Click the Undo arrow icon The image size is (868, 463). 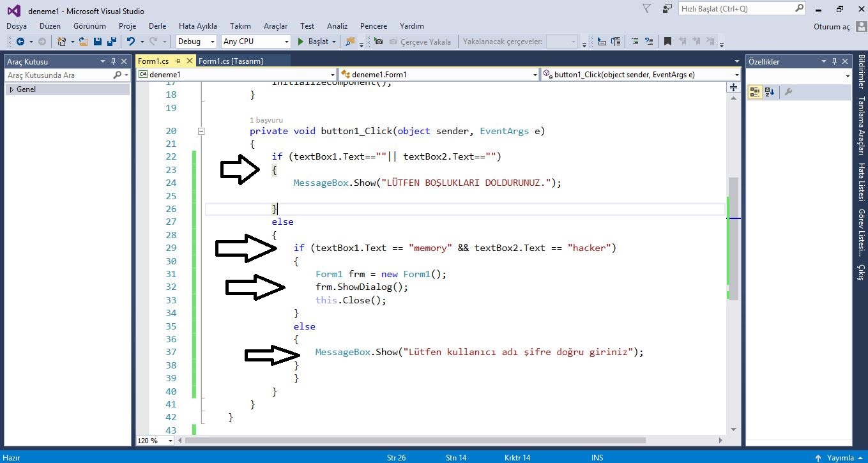coord(131,42)
